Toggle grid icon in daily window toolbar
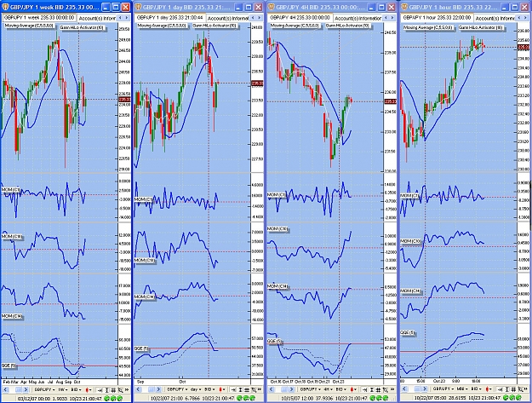This screenshot has width=532, height=403. (x=247, y=389)
